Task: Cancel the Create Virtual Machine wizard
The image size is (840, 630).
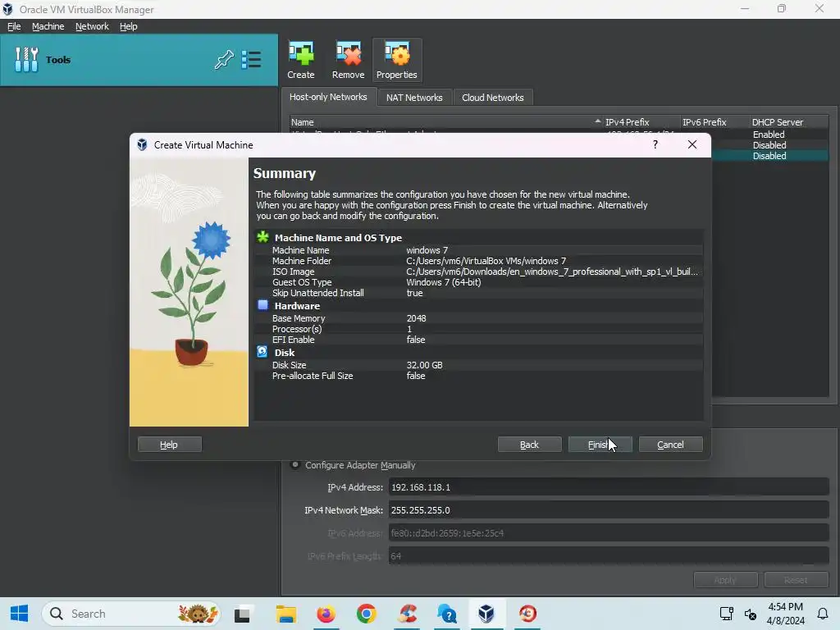Action: pyautogui.click(x=670, y=445)
